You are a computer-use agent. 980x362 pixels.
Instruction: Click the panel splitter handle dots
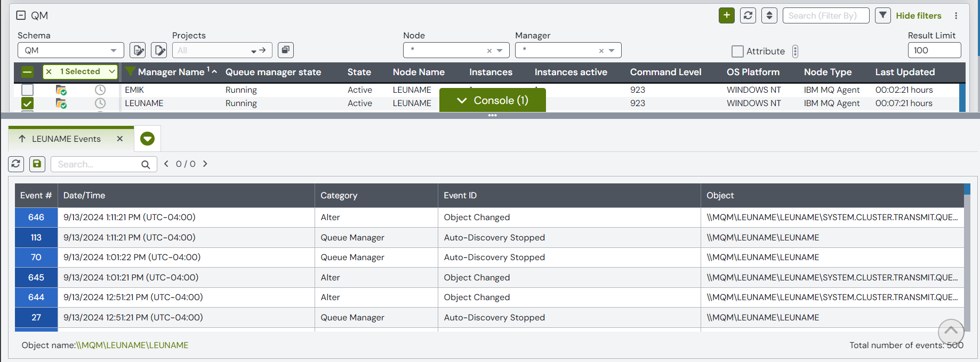[x=492, y=115]
